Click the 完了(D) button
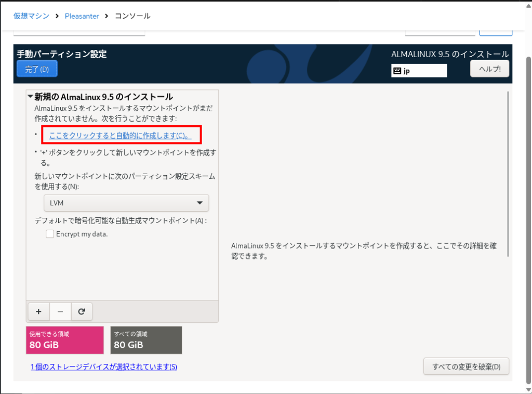This screenshot has width=532, height=394. [37, 69]
